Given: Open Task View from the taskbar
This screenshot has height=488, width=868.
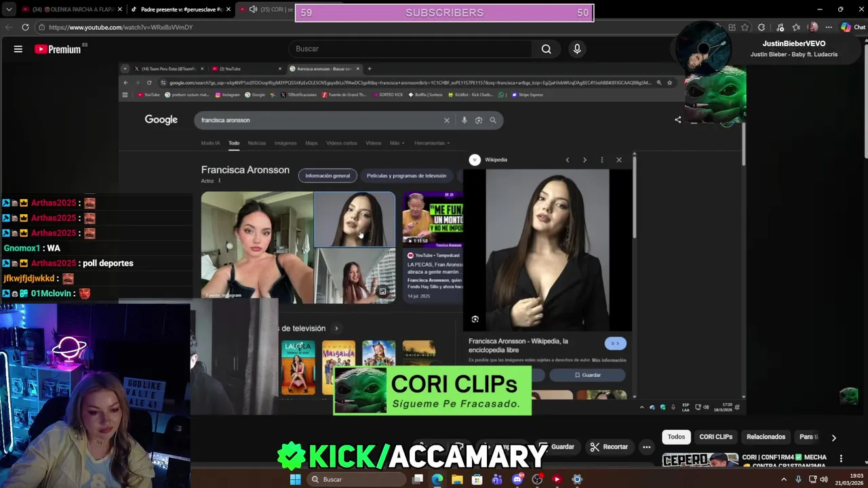Looking at the screenshot, I should click(418, 479).
